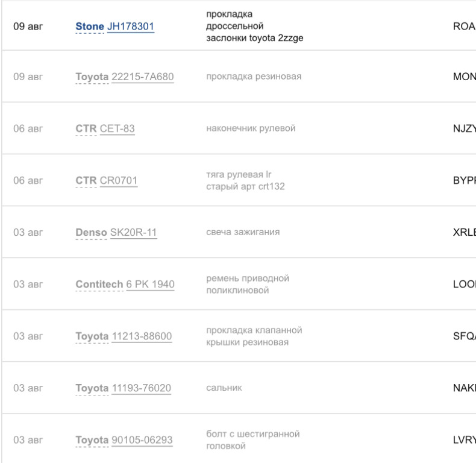The width and height of the screenshot is (476, 463).
Task: Open CTR part CET-83
Action: click(117, 128)
